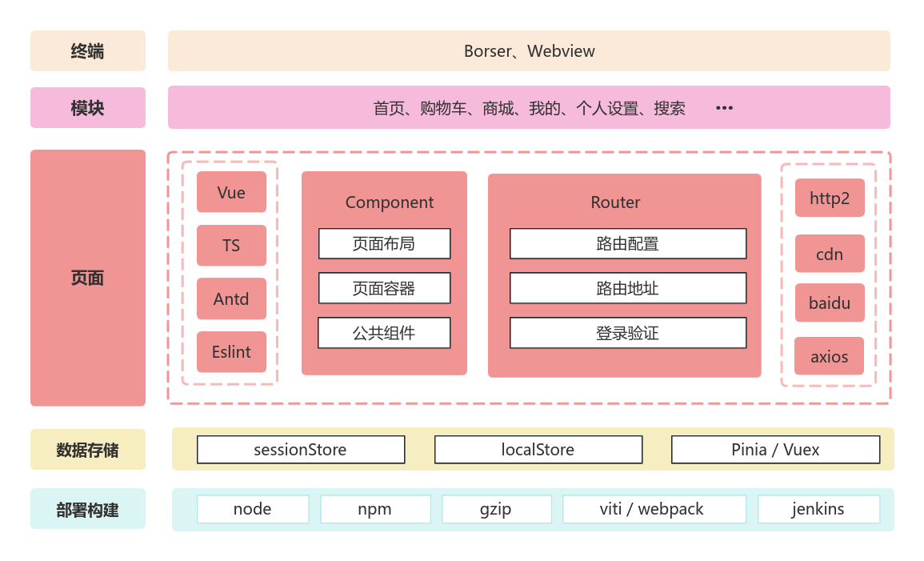924x561 pixels.
Task: Click the axios block
Action: click(829, 356)
